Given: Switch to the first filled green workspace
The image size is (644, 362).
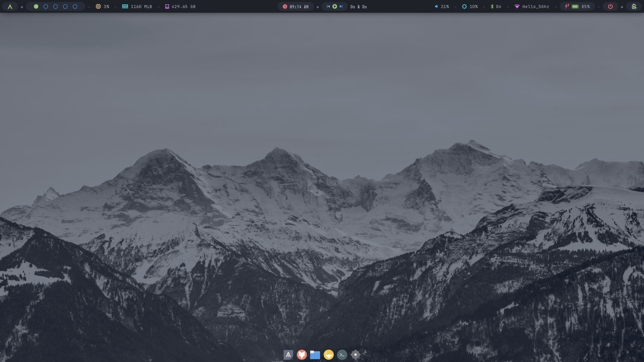Looking at the screenshot, I should (36, 6).
